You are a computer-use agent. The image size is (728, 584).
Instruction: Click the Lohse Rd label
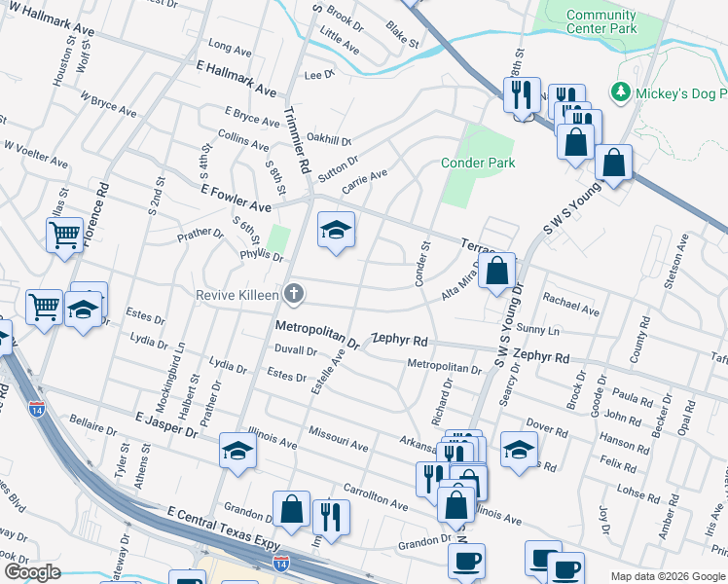click(x=638, y=493)
